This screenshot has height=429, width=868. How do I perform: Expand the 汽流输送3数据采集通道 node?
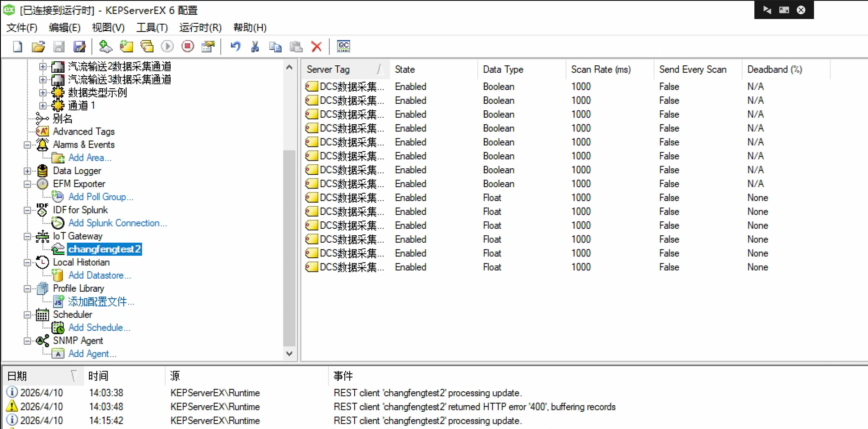coord(42,80)
